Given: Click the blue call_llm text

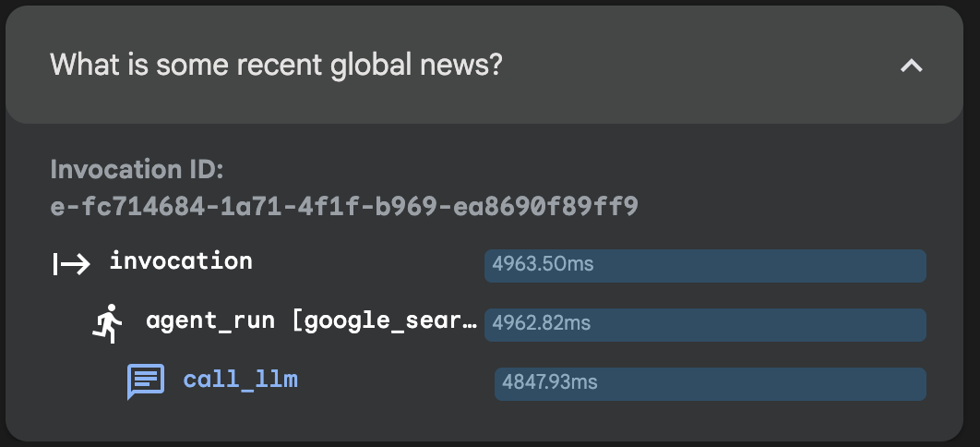Looking at the screenshot, I should click(241, 380).
